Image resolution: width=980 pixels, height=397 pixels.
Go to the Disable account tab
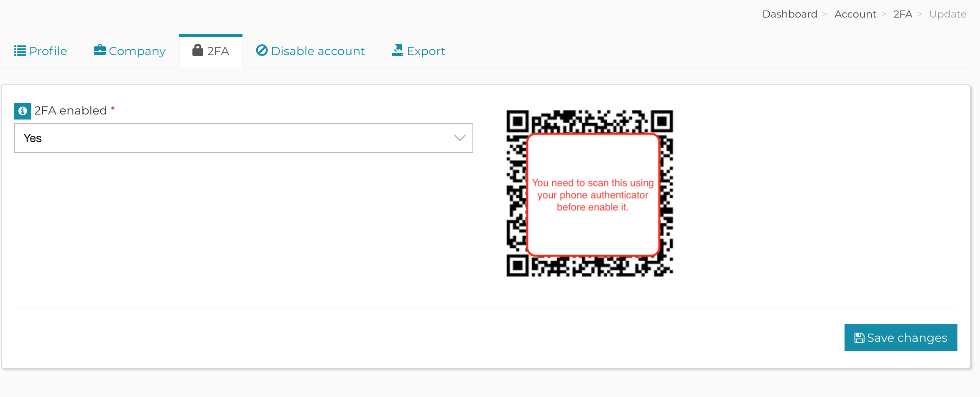click(x=310, y=51)
